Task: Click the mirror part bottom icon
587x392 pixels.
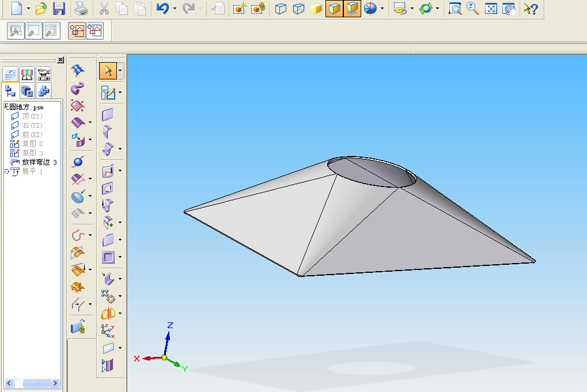Action: (108, 365)
